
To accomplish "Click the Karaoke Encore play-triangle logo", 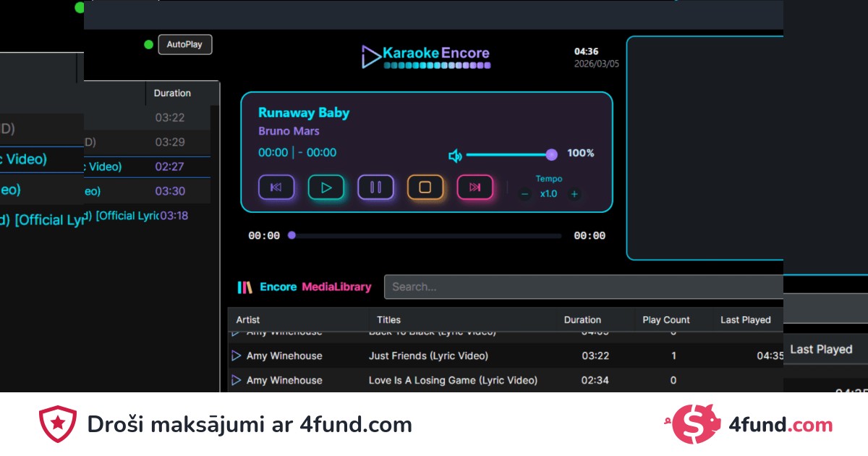I will click(371, 56).
